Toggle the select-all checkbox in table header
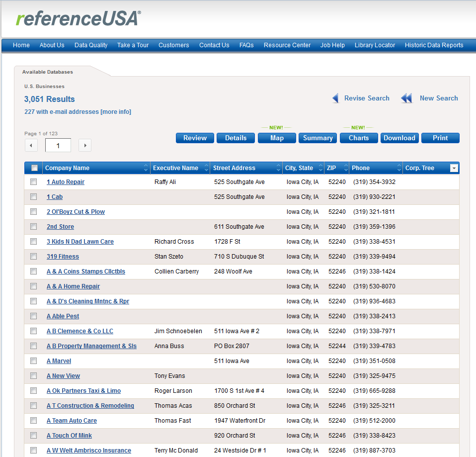The image size is (476, 457). 34,168
